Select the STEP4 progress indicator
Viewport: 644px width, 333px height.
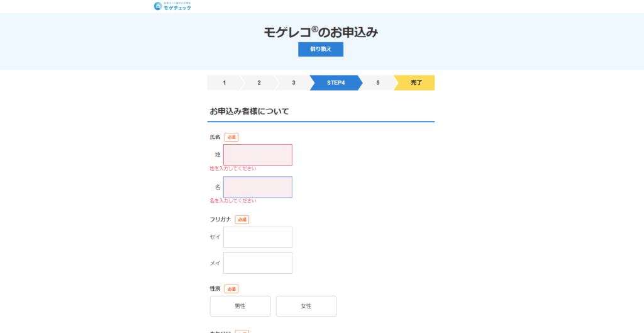point(336,82)
